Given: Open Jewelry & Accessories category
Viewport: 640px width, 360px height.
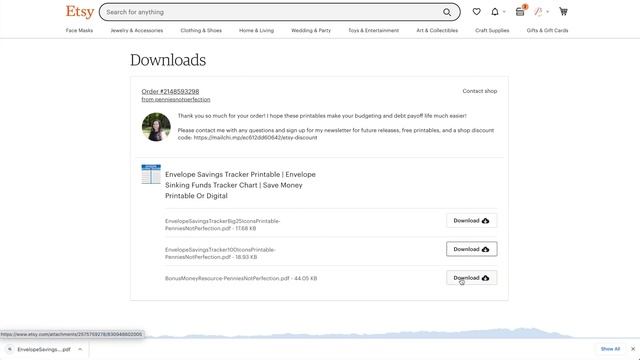Looking at the screenshot, I should [137, 31].
